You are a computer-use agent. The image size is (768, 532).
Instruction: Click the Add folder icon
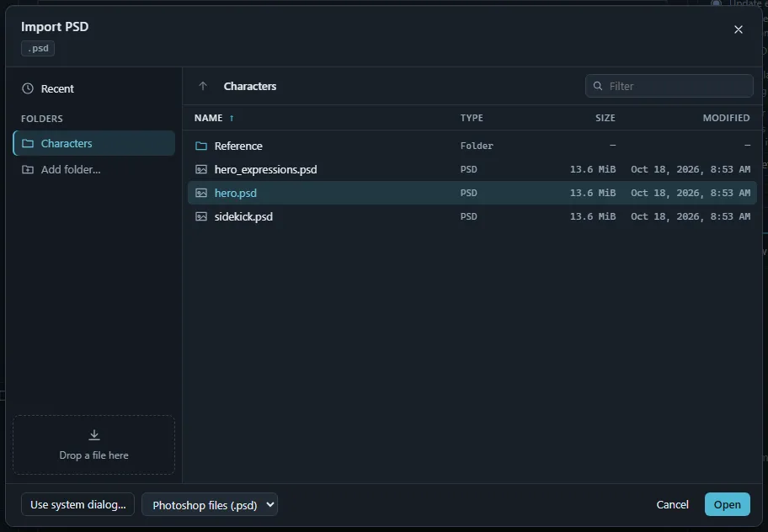[28, 169]
